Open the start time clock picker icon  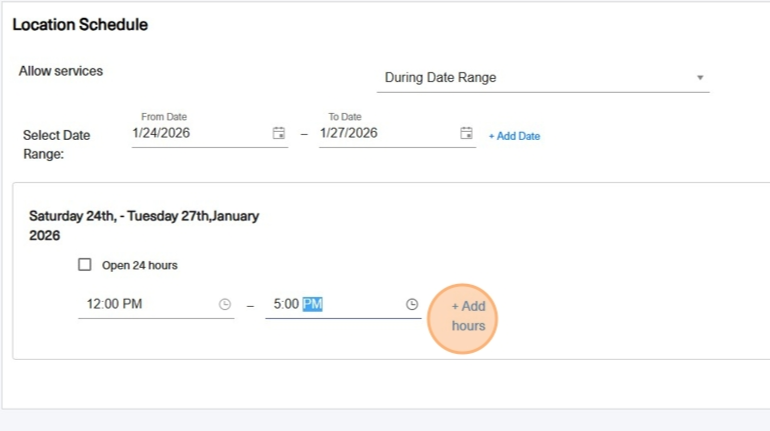[224, 304]
